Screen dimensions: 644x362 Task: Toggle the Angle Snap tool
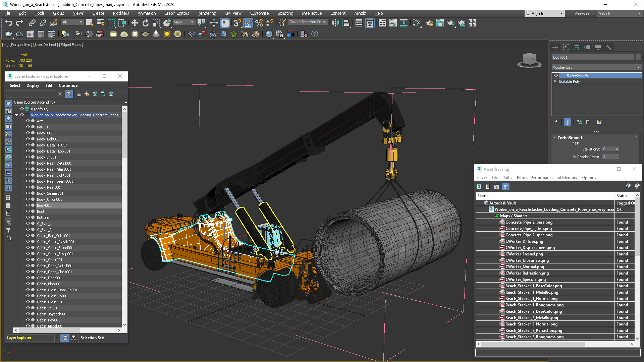tap(248, 23)
